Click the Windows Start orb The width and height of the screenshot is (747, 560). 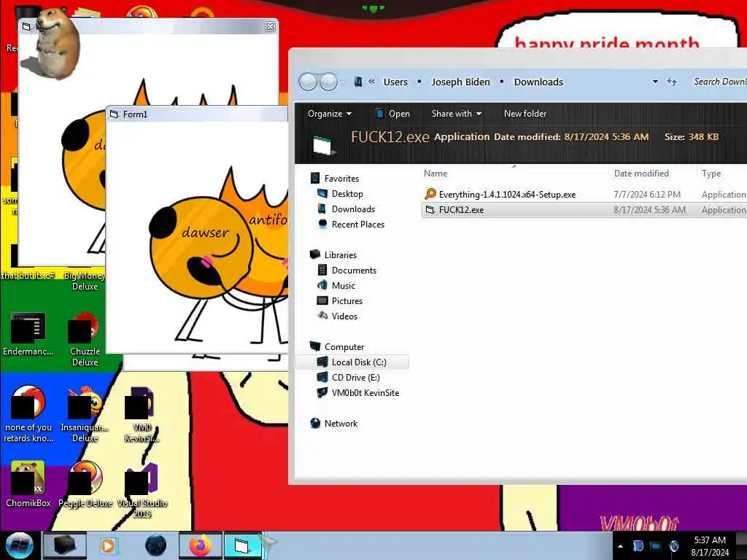pos(19,545)
